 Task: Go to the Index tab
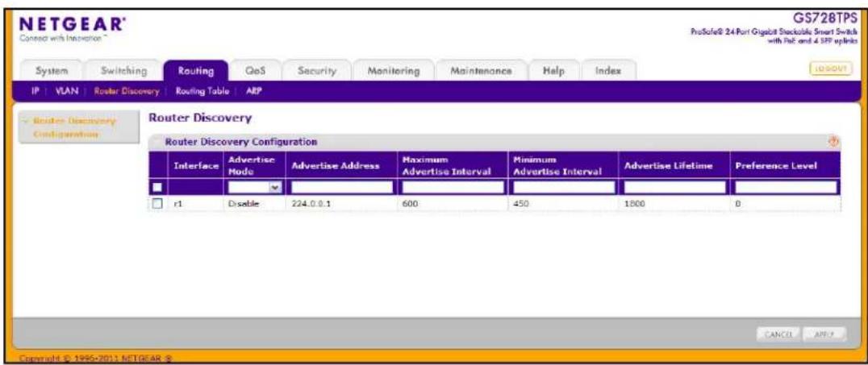coord(607,71)
